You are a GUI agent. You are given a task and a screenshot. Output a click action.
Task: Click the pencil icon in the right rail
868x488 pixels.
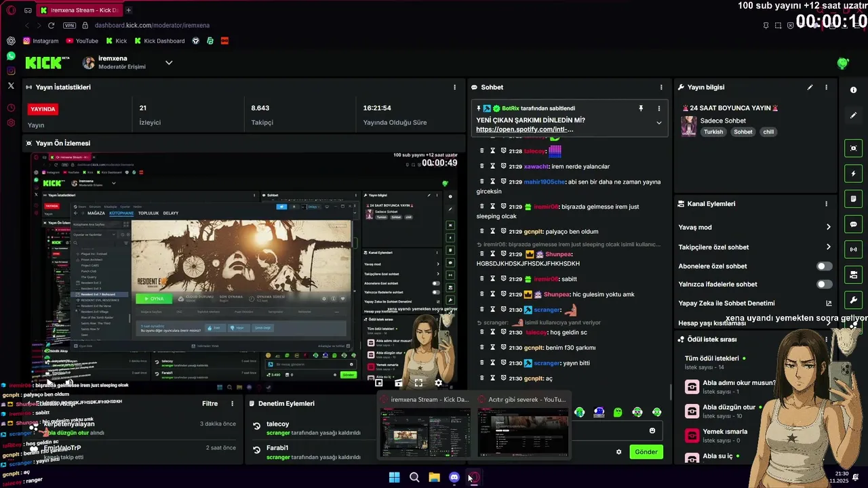[x=853, y=115]
